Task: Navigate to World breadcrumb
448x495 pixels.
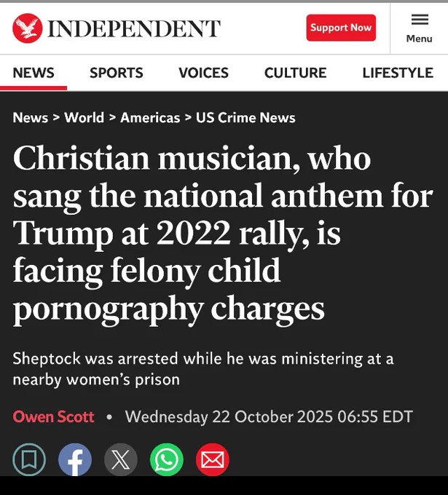Action: tap(84, 118)
